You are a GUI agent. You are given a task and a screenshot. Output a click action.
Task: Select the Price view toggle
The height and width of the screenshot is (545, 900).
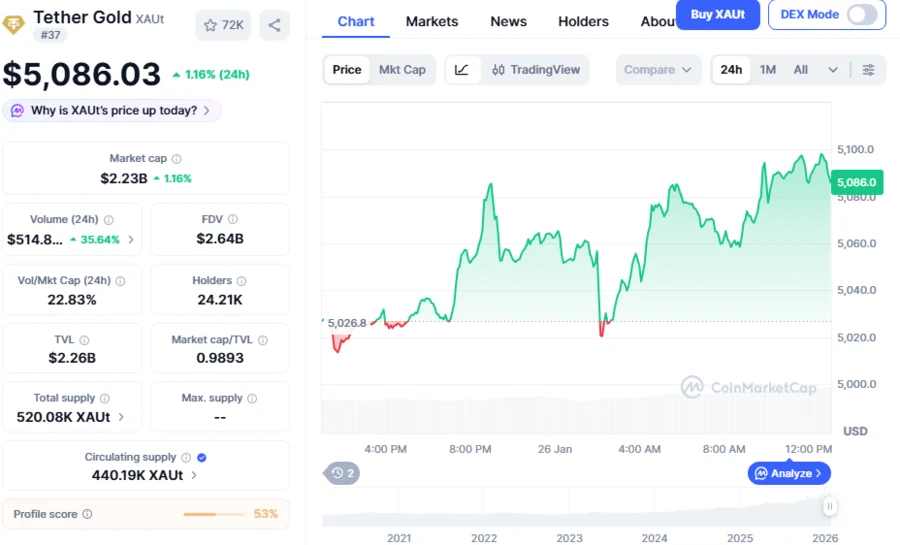pos(347,70)
